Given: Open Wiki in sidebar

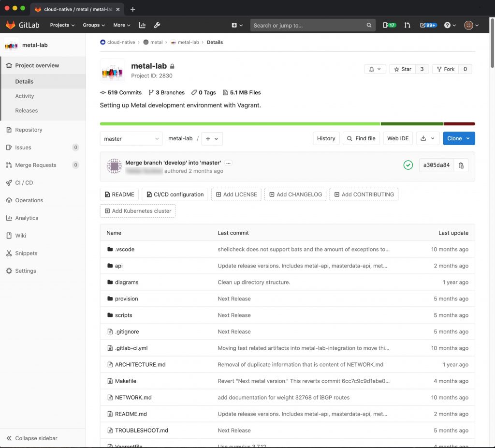Looking at the screenshot, I should coord(43,236).
